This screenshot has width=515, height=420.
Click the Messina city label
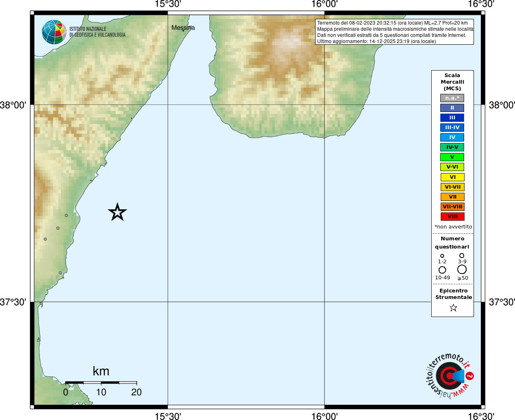[183, 27]
